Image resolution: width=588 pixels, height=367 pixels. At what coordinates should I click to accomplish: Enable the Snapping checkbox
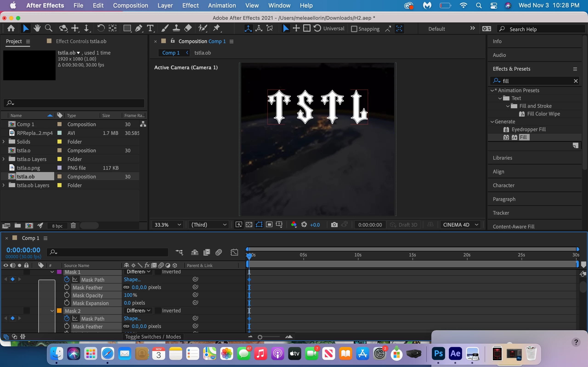(x=354, y=29)
